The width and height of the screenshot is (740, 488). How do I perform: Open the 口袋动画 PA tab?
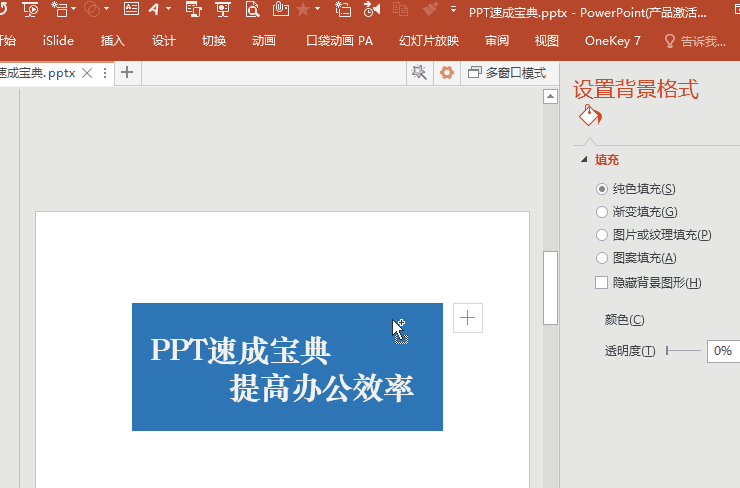[x=339, y=41]
